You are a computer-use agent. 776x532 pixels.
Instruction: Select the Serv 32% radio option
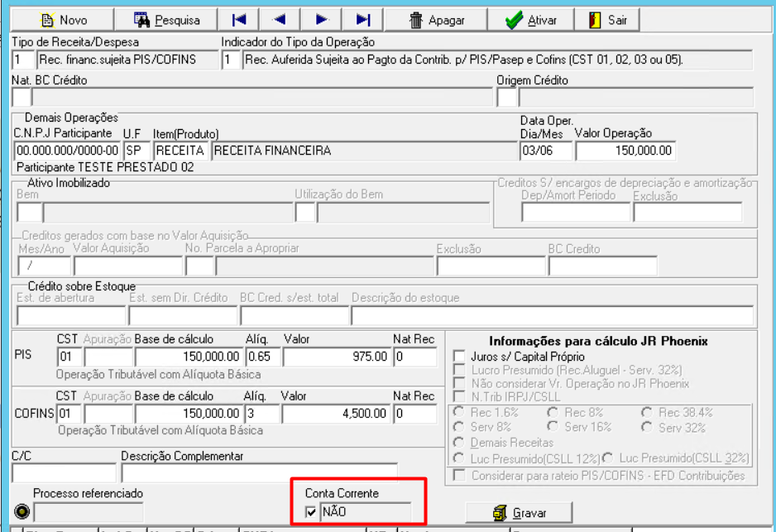click(647, 427)
